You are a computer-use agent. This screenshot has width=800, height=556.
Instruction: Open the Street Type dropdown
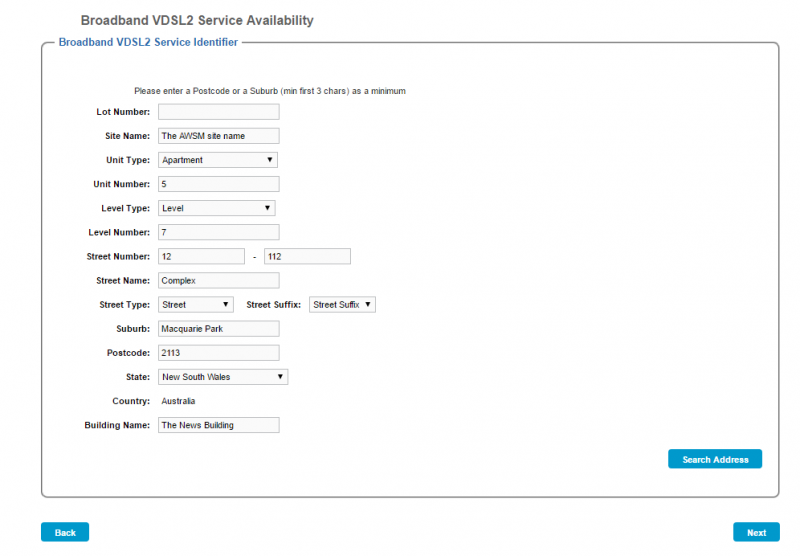(x=196, y=304)
